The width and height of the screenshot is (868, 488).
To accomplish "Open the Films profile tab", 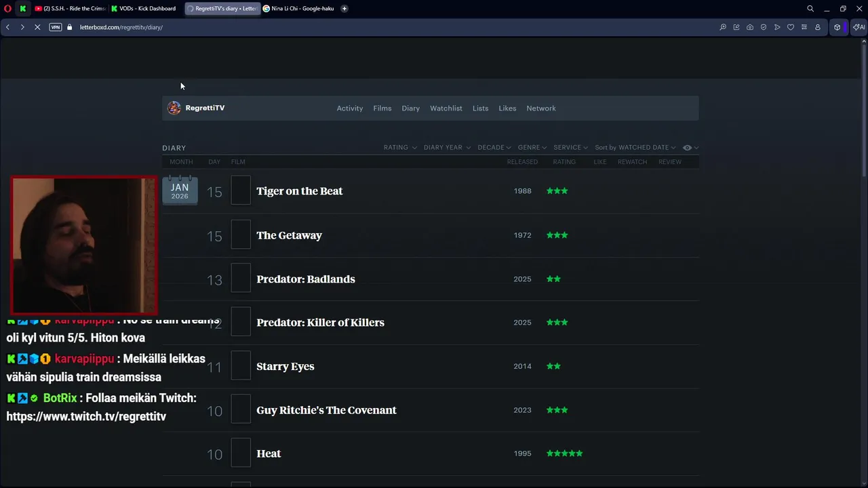I will pos(382,108).
